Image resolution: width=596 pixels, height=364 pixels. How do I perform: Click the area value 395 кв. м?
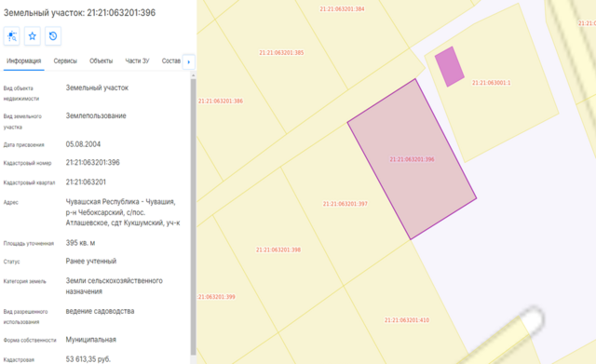pos(81,243)
